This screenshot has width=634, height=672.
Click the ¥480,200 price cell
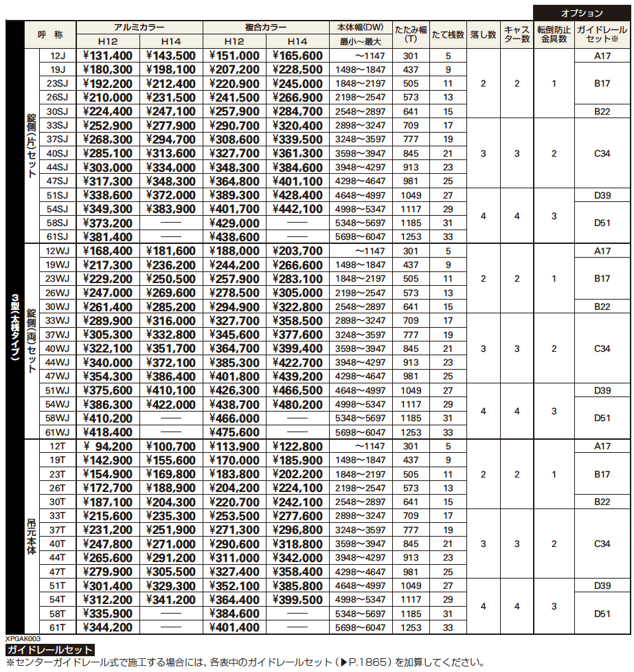297,405
